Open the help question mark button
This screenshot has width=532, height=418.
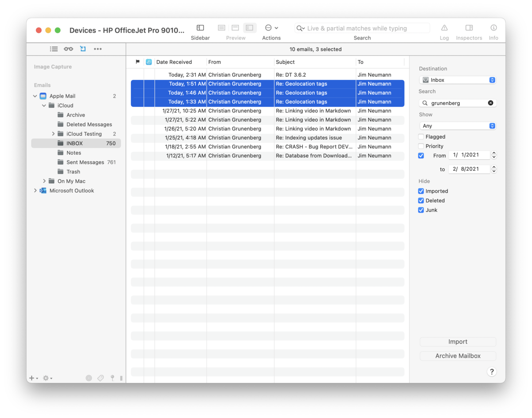tap(492, 372)
